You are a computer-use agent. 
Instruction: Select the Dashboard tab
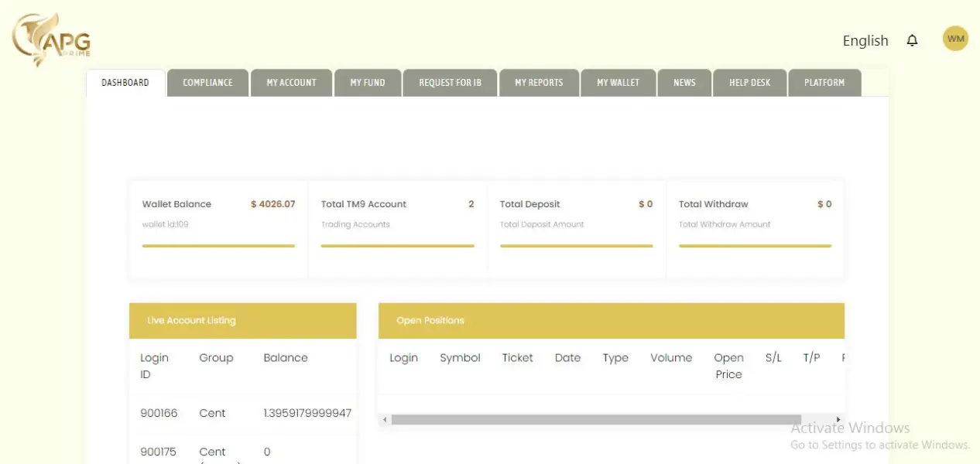(125, 83)
